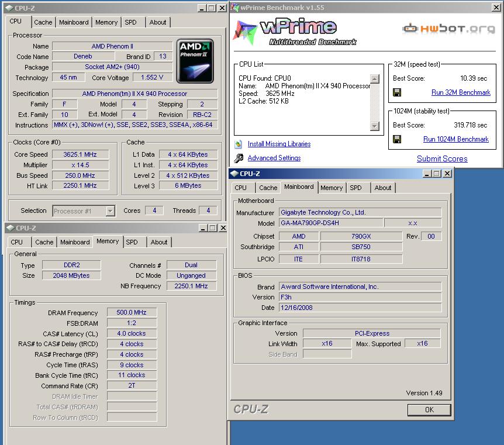Click the Graphic Interface PCI-Express version value

[x=372, y=333]
